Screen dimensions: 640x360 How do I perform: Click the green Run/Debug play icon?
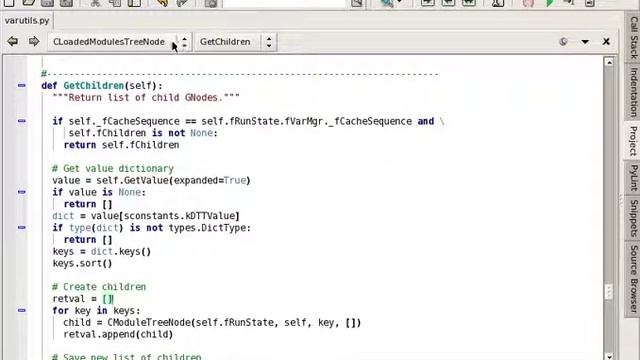click(x=550, y=3)
